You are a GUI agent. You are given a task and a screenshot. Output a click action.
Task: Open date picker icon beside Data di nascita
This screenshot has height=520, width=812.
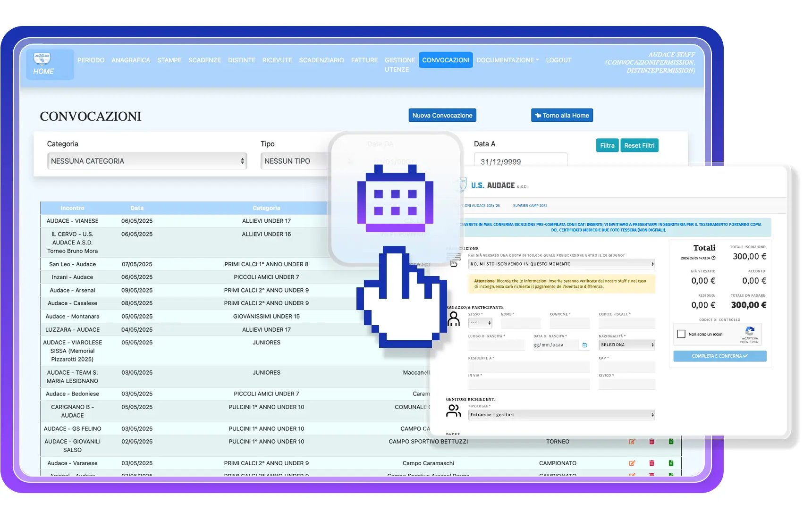(x=584, y=345)
